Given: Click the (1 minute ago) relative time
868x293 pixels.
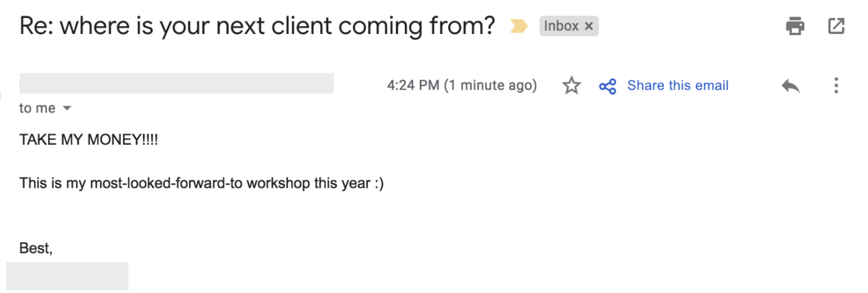Looking at the screenshot, I should tap(490, 85).
